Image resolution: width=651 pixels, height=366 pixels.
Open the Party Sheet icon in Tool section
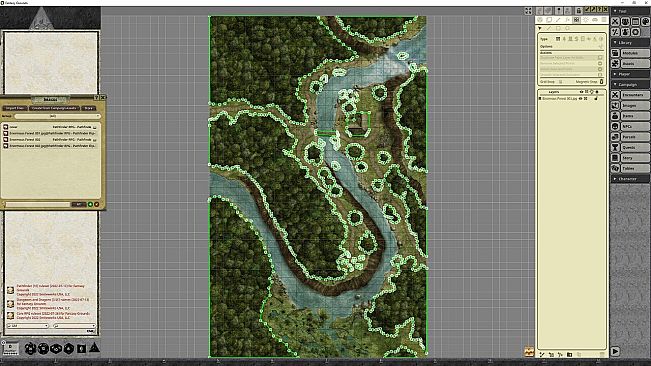625,22
